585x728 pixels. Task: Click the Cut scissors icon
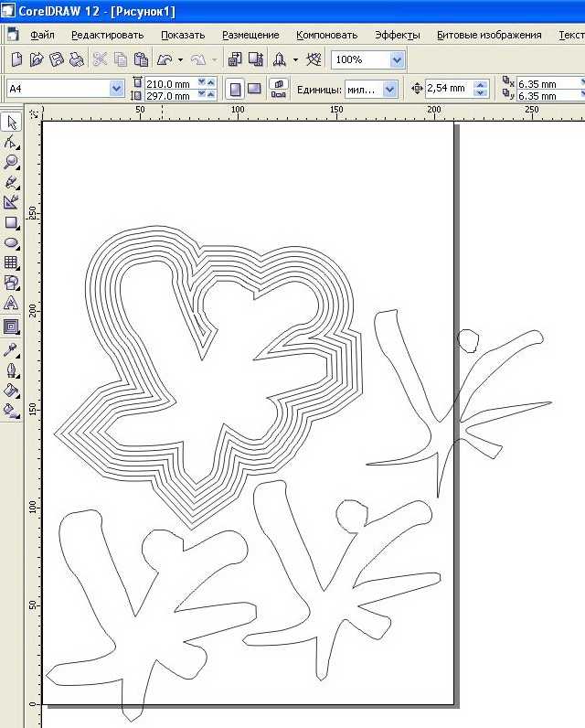pos(100,59)
